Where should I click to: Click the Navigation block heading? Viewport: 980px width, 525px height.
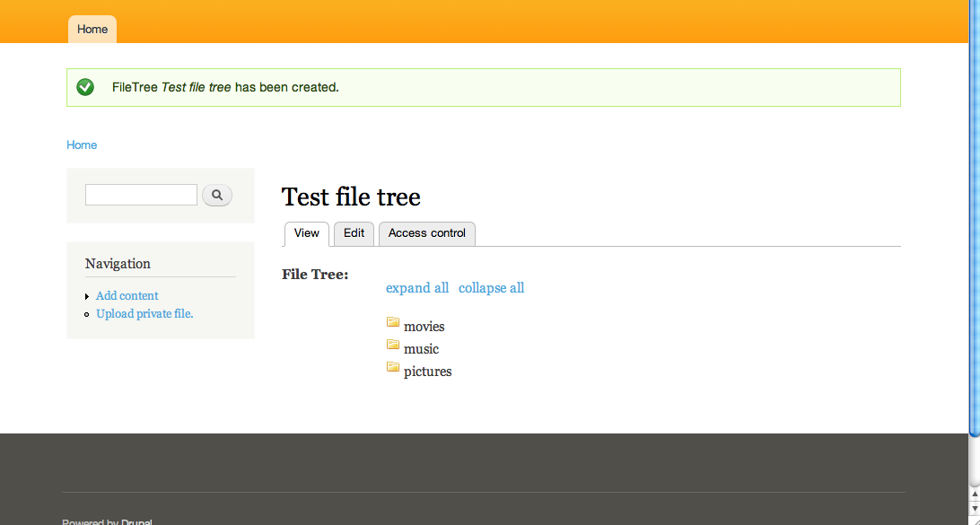tap(118, 264)
